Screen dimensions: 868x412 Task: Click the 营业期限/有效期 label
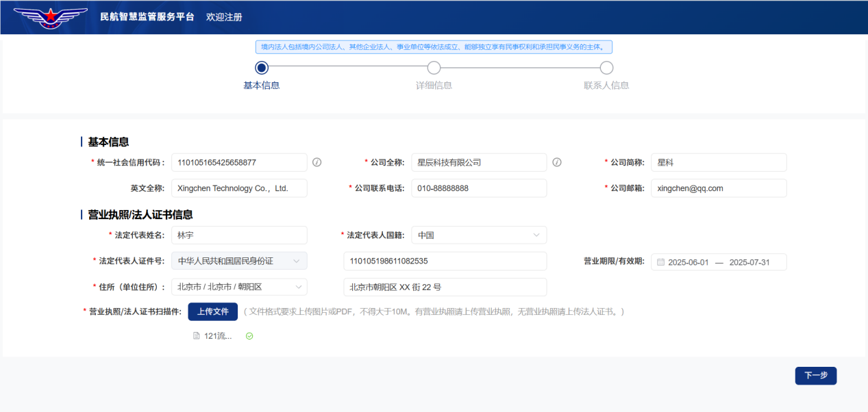point(614,261)
